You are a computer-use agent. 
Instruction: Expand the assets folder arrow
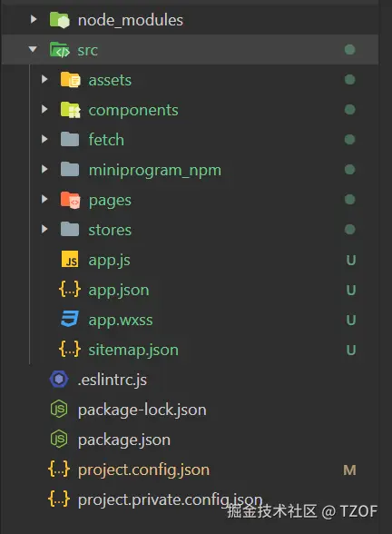pos(44,79)
